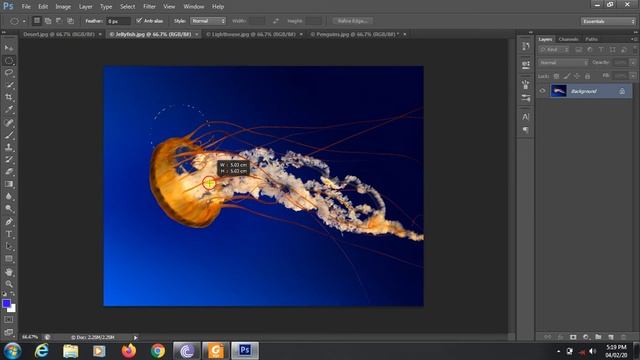Screen dimensions: 640x360
Task: Select the History Brush tool
Action: [x=9, y=159]
